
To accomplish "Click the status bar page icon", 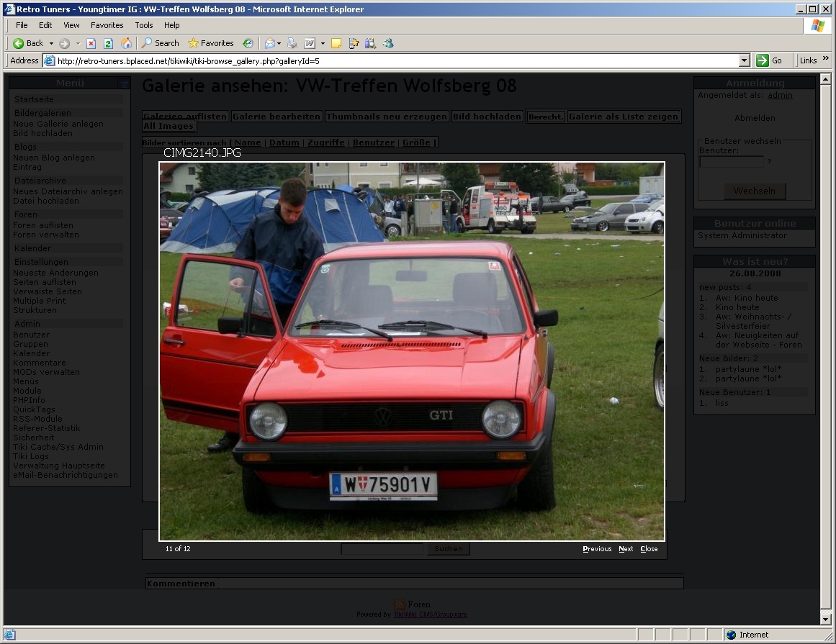I will pyautogui.click(x=10, y=635).
